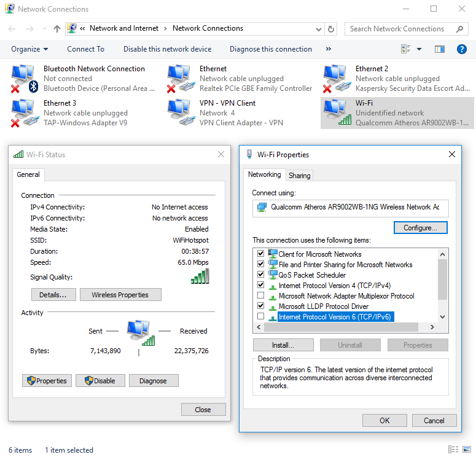Click the Forward navigation arrow
The height and width of the screenshot is (457, 476).
click(29, 29)
